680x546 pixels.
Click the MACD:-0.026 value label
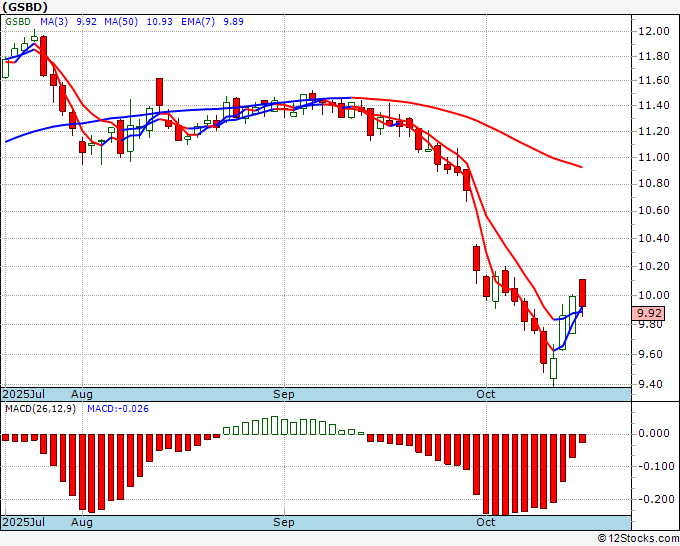coord(118,409)
